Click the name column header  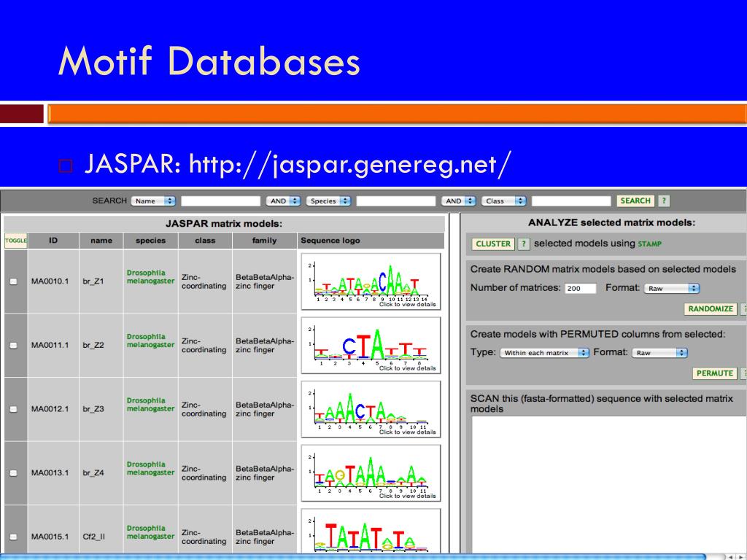pyautogui.click(x=101, y=241)
